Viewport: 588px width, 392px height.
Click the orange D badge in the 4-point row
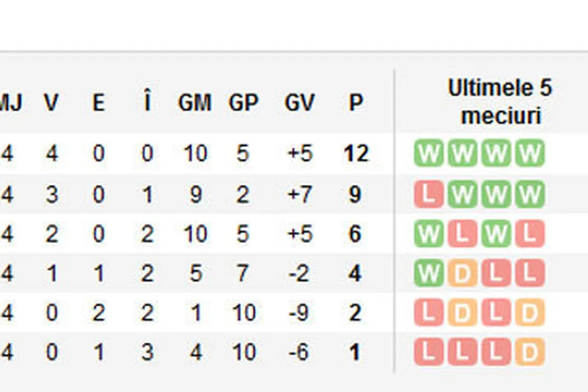pyautogui.click(x=462, y=274)
